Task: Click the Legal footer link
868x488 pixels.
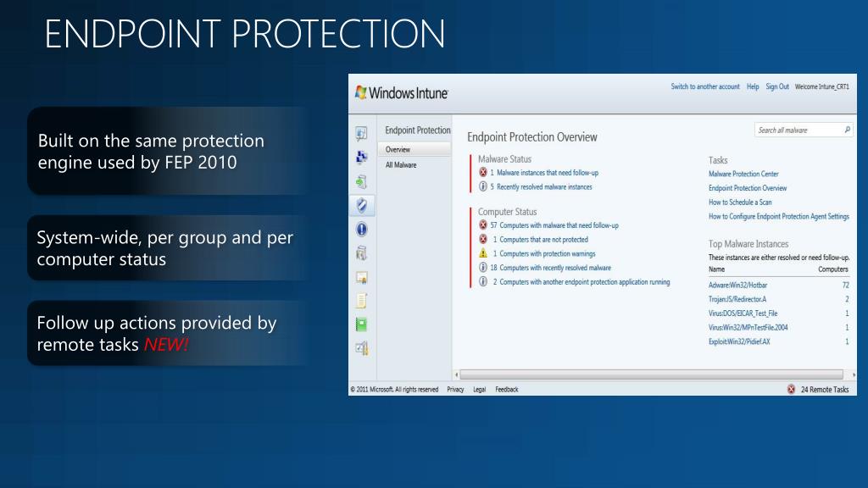Action: [480, 390]
